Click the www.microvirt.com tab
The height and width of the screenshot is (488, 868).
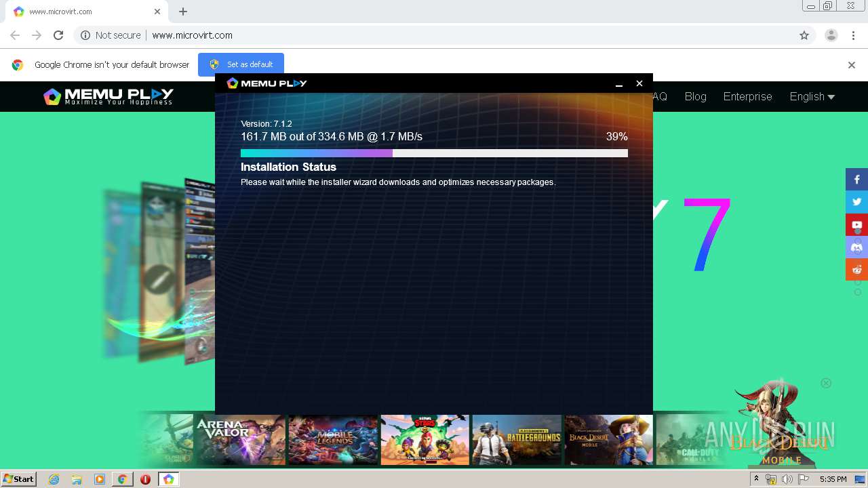coord(87,12)
